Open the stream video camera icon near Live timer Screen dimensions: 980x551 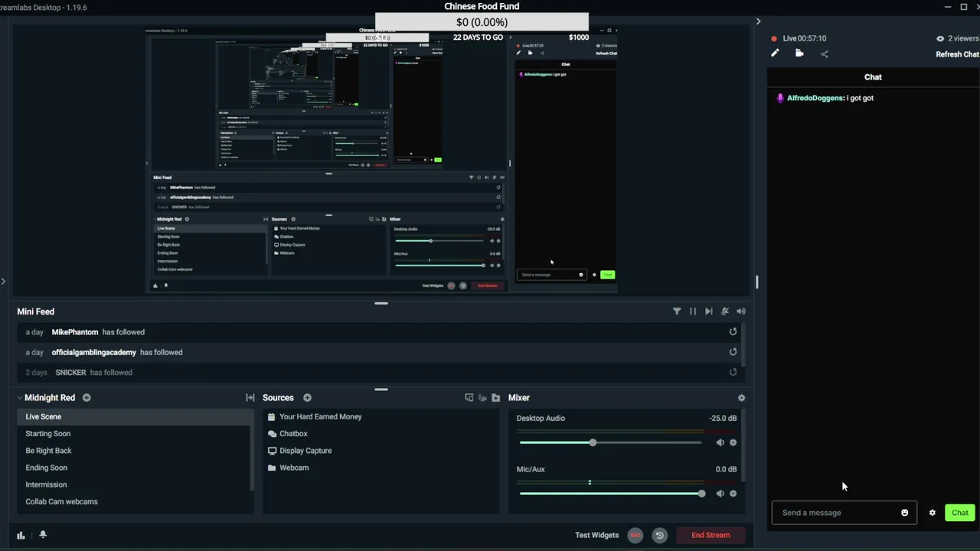(x=799, y=54)
